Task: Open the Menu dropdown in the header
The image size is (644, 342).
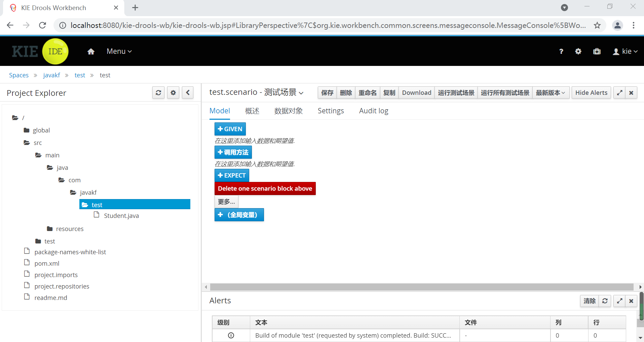Action: point(118,51)
